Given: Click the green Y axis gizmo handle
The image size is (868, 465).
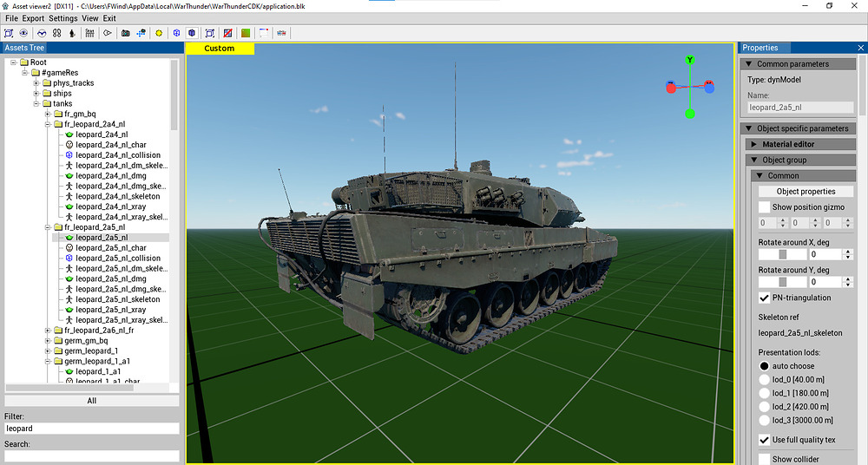Looking at the screenshot, I should coord(690,60).
